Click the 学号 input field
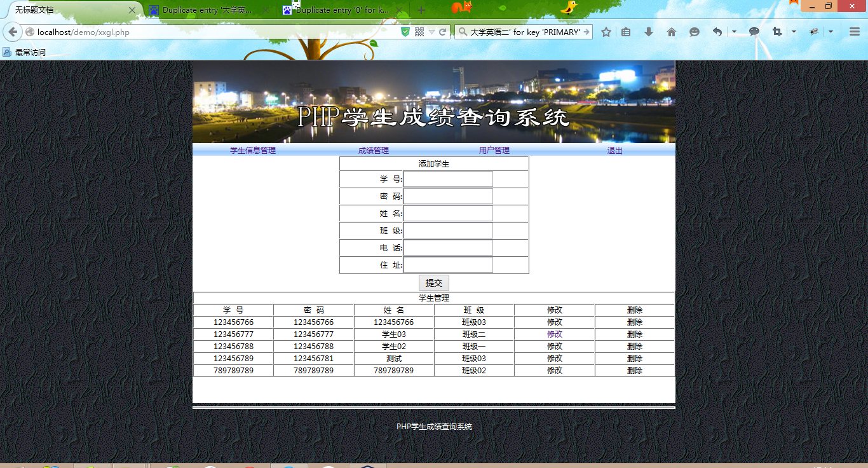 448,179
